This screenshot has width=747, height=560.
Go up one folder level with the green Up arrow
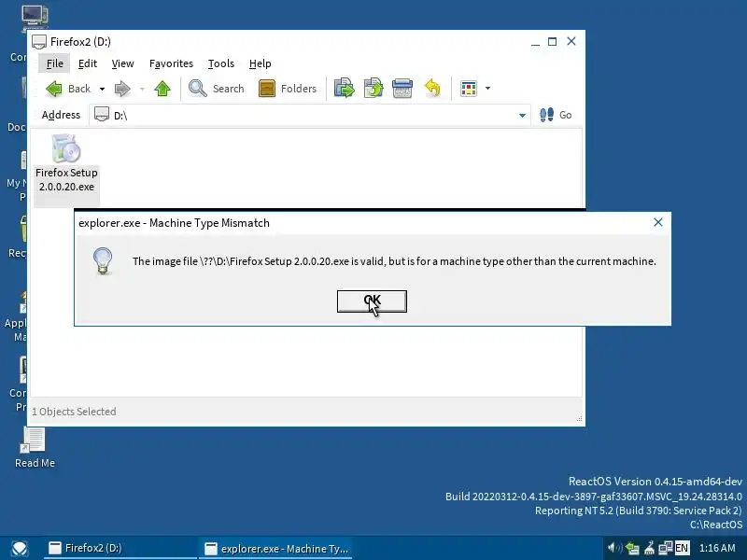pos(162,89)
